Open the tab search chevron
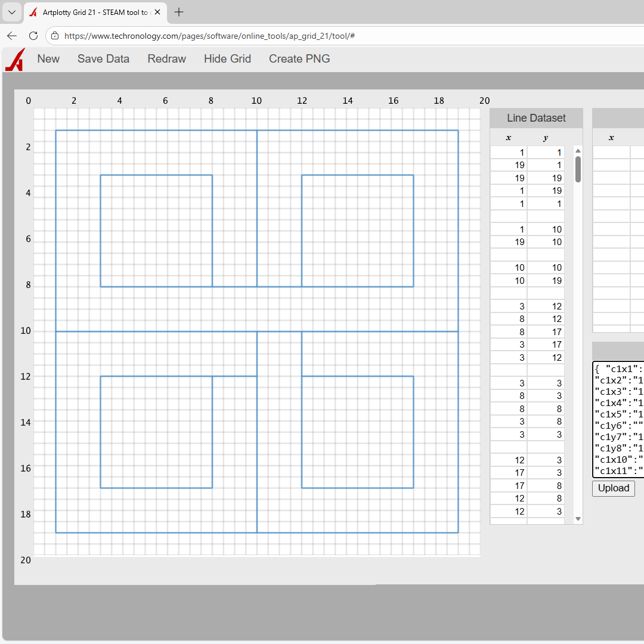Viewport: 644px width, 644px height. pos(12,11)
